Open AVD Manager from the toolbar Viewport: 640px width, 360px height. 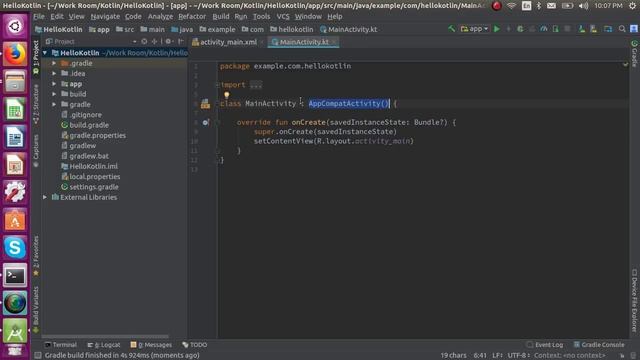click(x=582, y=29)
